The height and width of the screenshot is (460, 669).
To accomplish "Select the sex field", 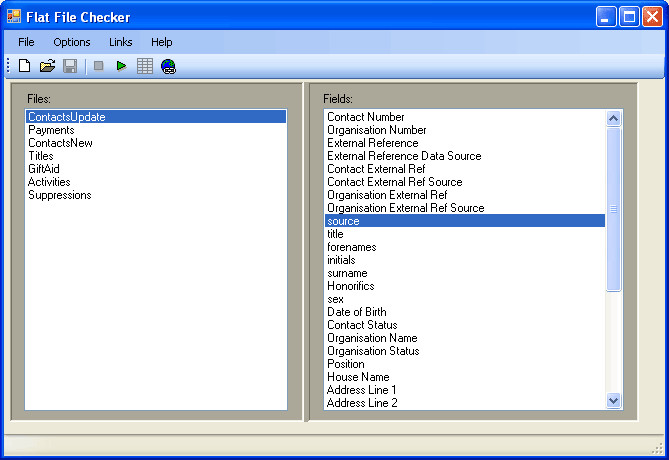I will [x=465, y=299].
